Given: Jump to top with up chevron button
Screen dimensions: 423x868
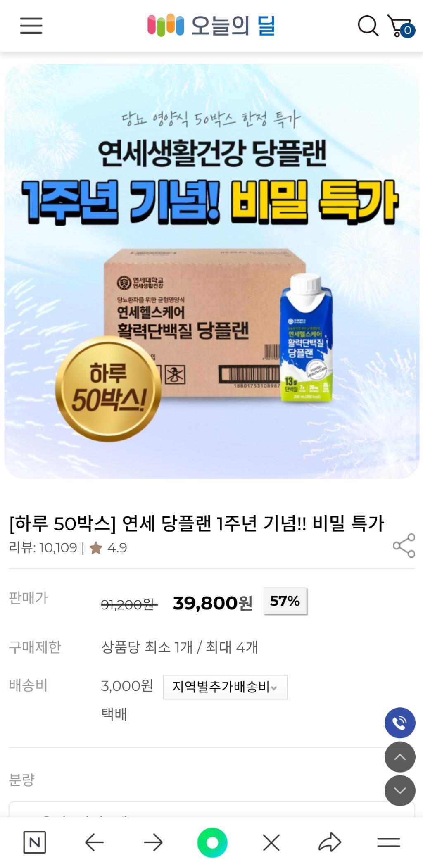Looking at the screenshot, I should [400, 757].
